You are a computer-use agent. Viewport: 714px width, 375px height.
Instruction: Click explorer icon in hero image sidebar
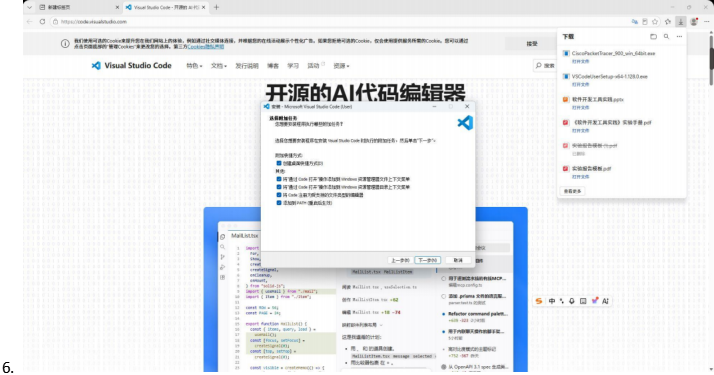[x=222, y=237]
